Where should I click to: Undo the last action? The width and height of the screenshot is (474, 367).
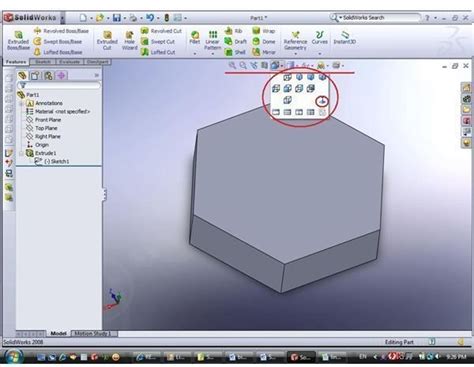point(150,18)
